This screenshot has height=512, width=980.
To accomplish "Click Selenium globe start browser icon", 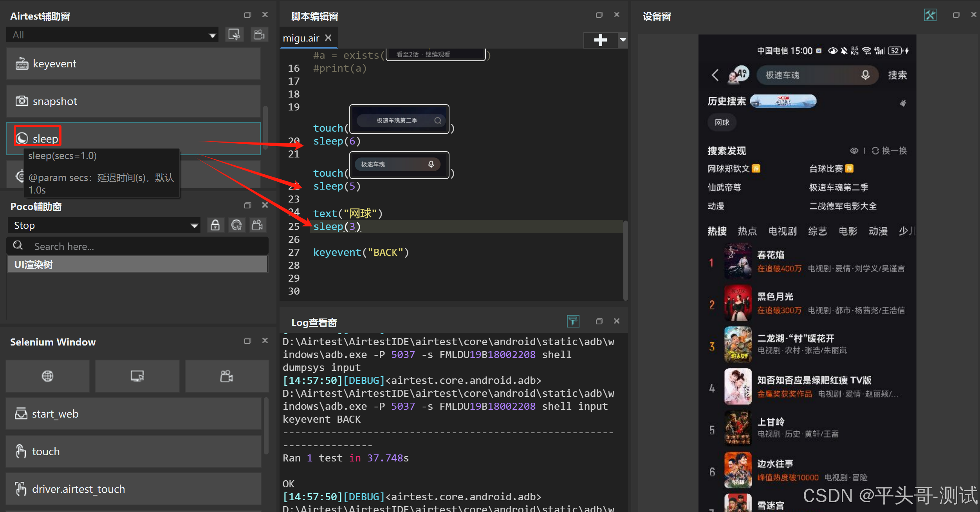I will click(48, 376).
